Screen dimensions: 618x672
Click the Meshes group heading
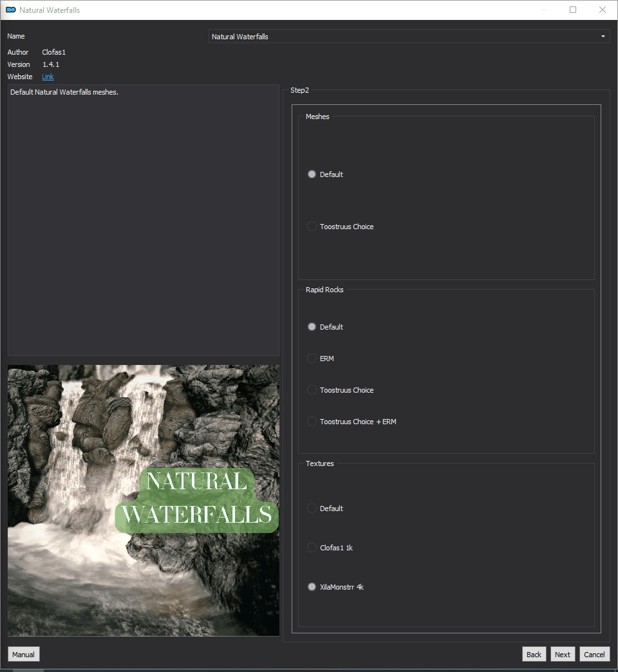pyautogui.click(x=317, y=117)
